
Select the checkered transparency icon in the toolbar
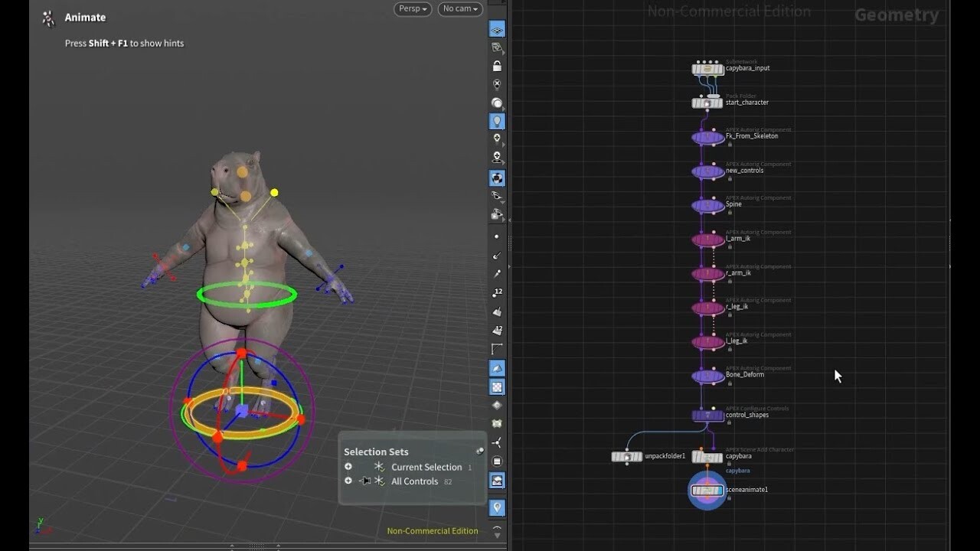click(497, 386)
